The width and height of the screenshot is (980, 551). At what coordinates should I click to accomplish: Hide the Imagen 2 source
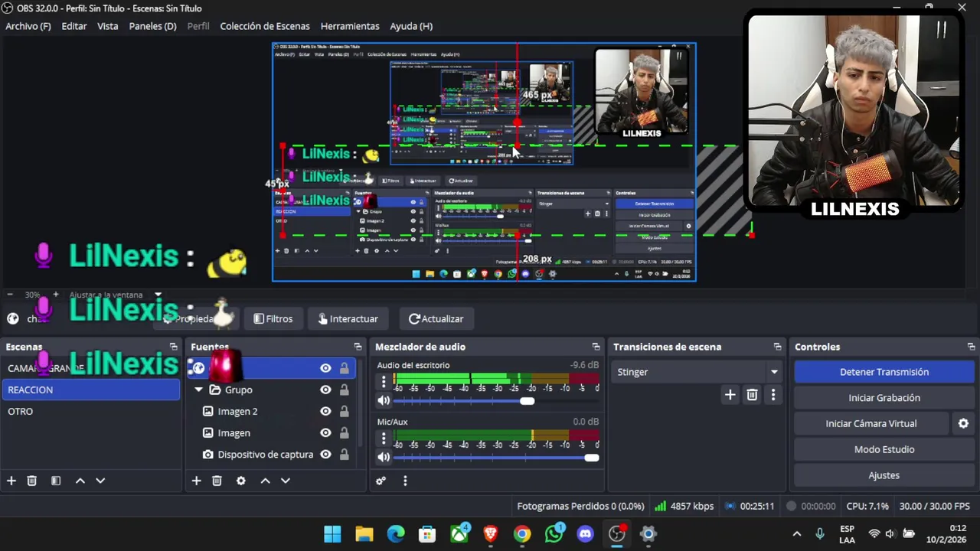(325, 411)
